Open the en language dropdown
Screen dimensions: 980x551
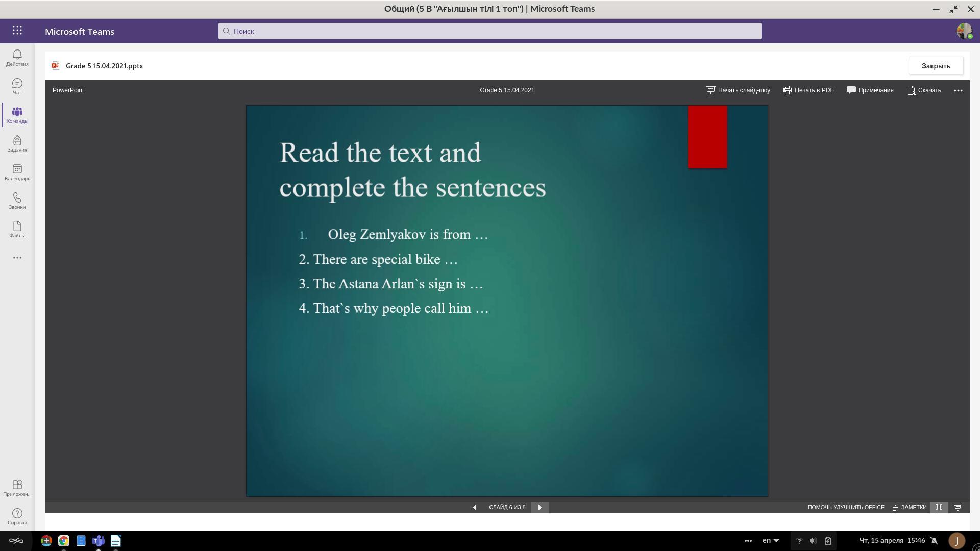point(770,540)
